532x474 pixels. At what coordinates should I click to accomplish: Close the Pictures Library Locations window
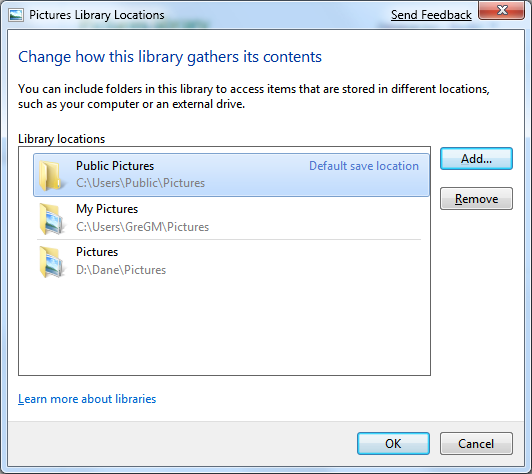[502, 10]
